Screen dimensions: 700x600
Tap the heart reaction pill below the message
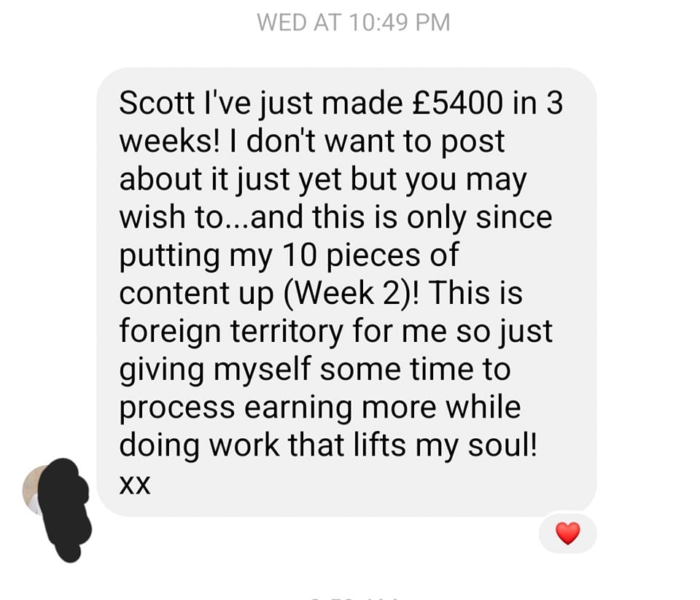567,534
